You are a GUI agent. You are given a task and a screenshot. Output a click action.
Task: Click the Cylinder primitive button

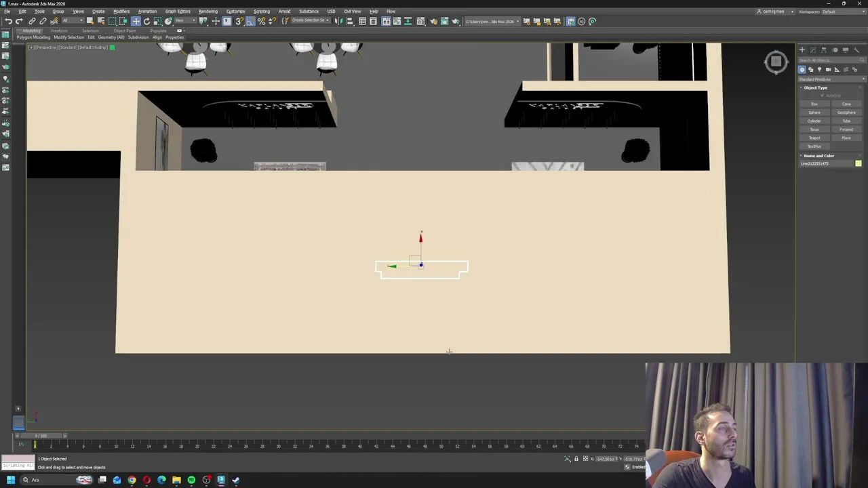pyautogui.click(x=814, y=121)
